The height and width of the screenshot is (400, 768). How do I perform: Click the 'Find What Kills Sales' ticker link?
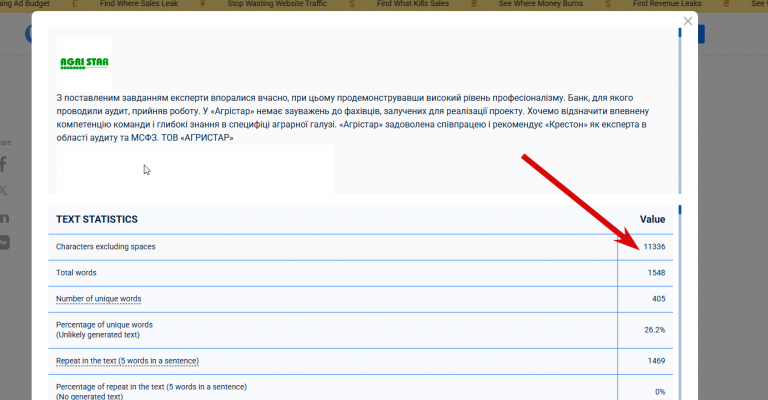pos(413,4)
